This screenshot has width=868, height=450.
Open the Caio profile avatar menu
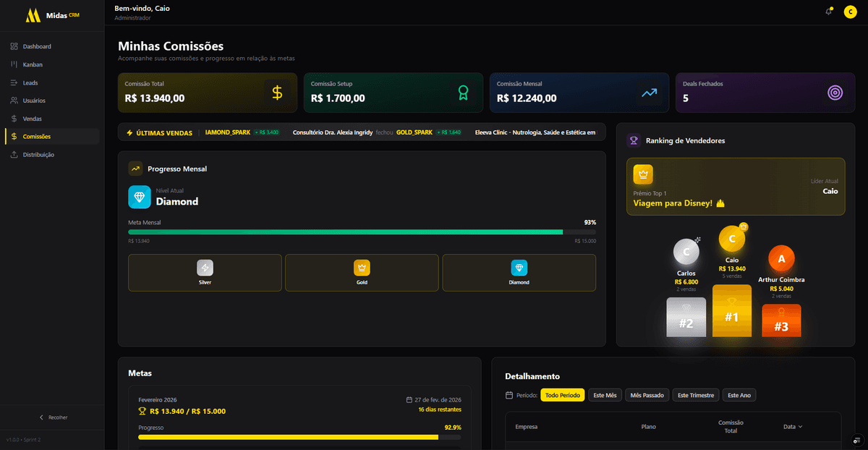(850, 12)
